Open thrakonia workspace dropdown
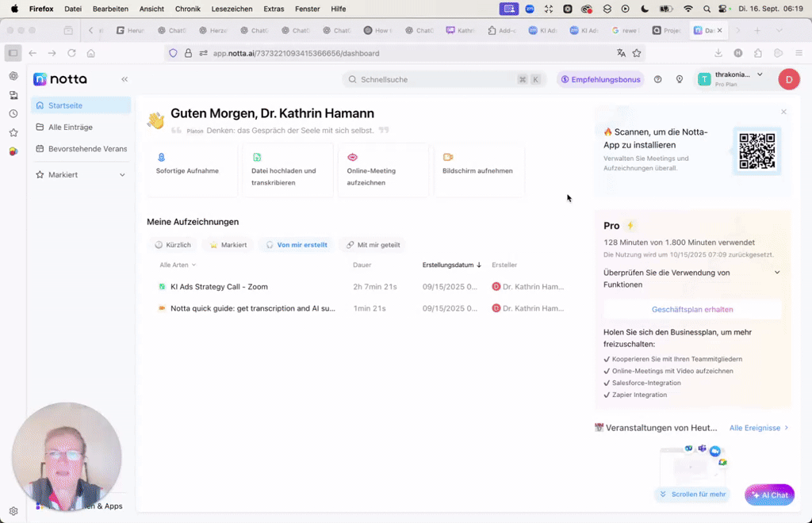The image size is (812, 523). pyautogui.click(x=733, y=79)
